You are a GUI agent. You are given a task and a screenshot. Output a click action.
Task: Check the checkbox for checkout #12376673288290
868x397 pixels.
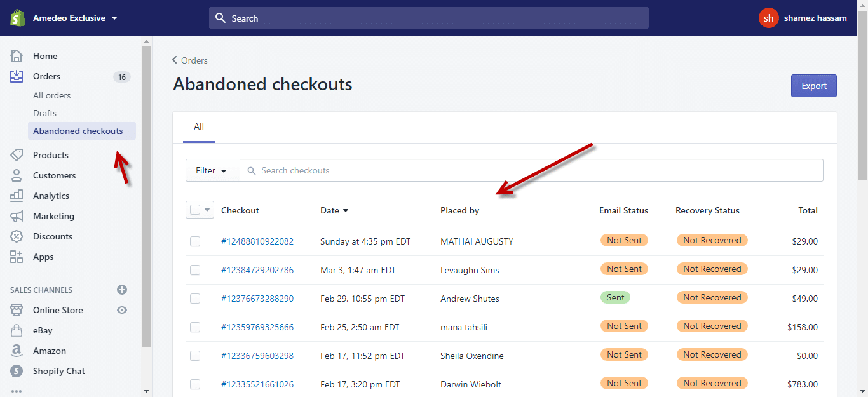[195, 299]
